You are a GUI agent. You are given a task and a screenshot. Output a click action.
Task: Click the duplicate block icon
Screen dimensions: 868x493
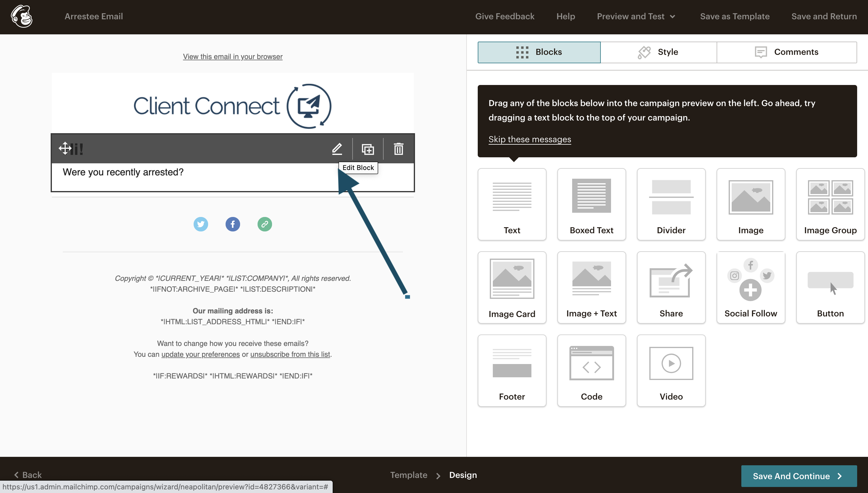pos(368,149)
